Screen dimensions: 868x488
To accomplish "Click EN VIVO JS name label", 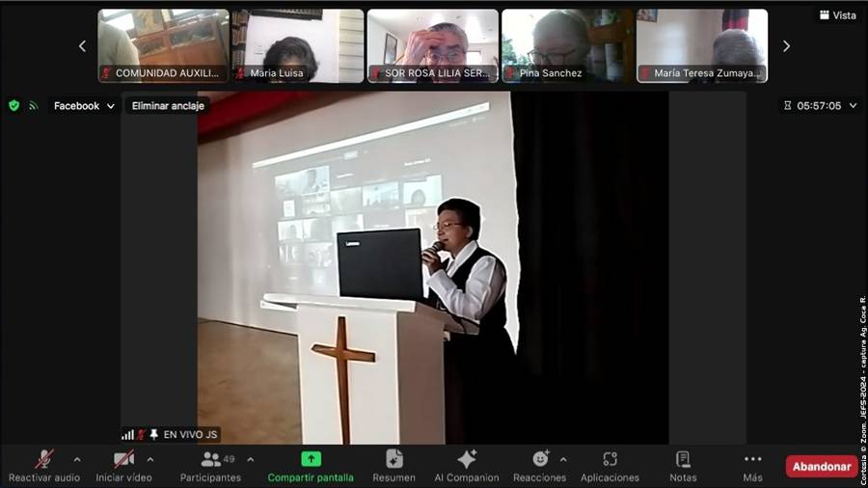I will coord(190,435).
